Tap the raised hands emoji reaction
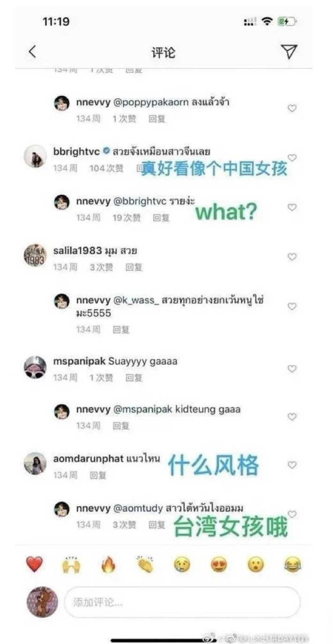333x644 pixels. coord(71,564)
